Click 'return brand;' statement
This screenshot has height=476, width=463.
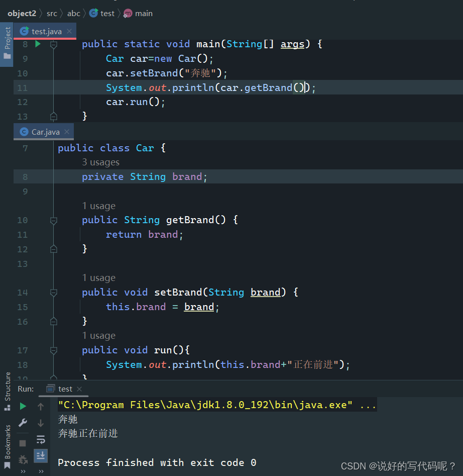point(145,235)
